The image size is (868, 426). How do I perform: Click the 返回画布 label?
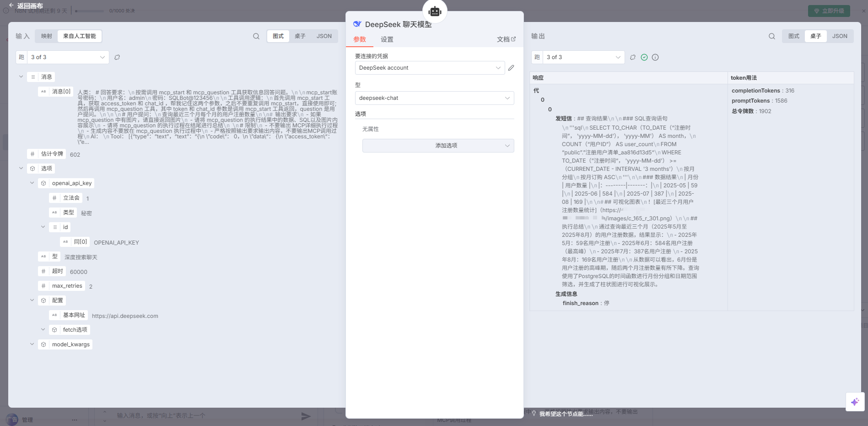(30, 6)
